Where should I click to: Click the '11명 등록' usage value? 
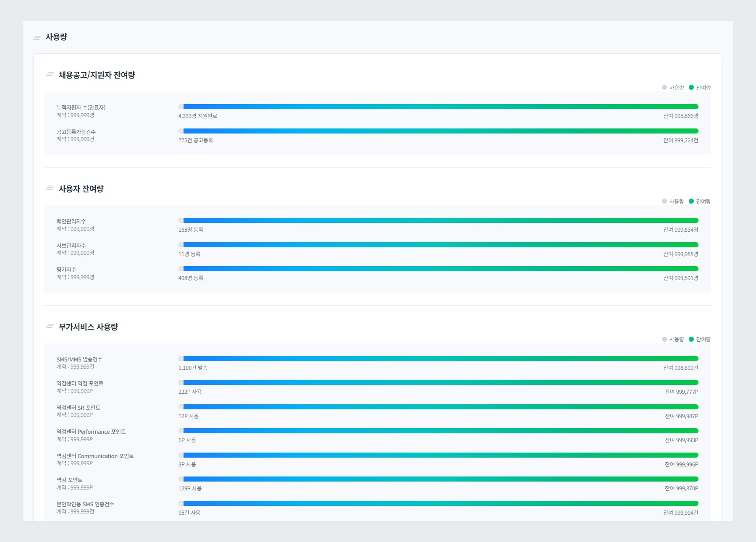[189, 254]
